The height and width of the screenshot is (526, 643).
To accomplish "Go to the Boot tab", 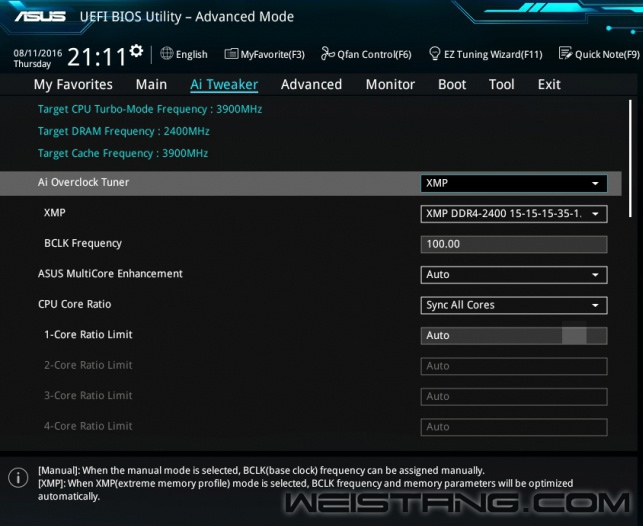I will point(452,84).
